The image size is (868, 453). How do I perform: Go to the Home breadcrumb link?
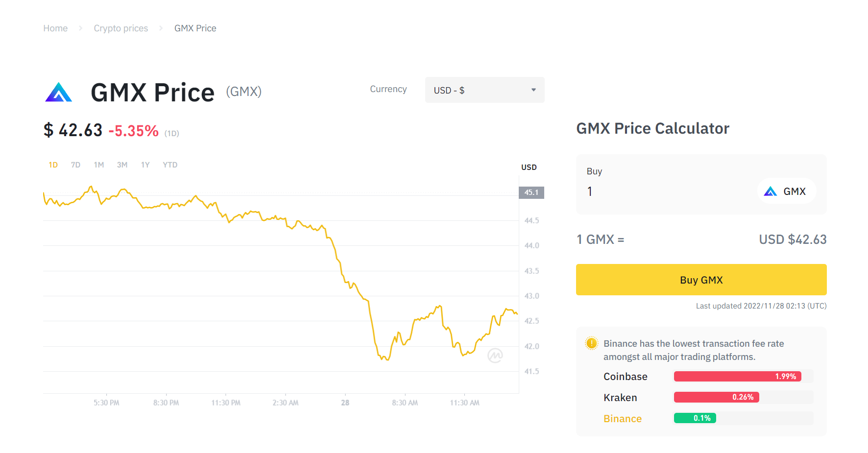(x=55, y=28)
